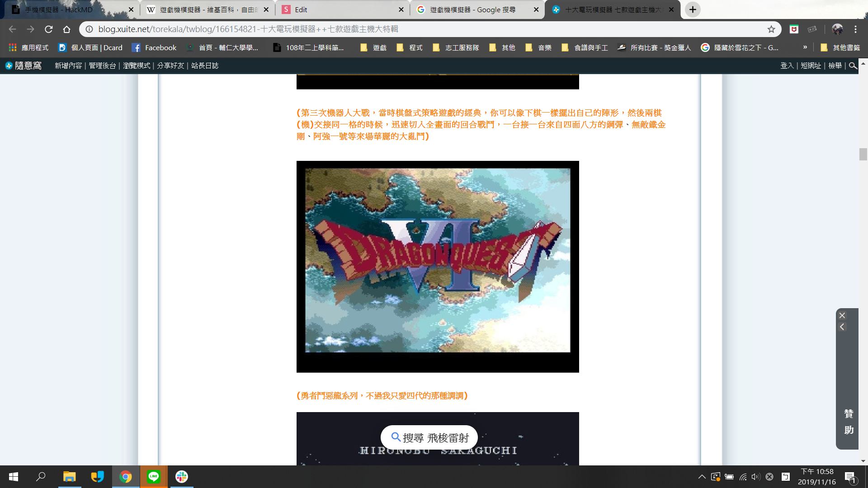Open Chrome three-dot menu

pos(855,29)
